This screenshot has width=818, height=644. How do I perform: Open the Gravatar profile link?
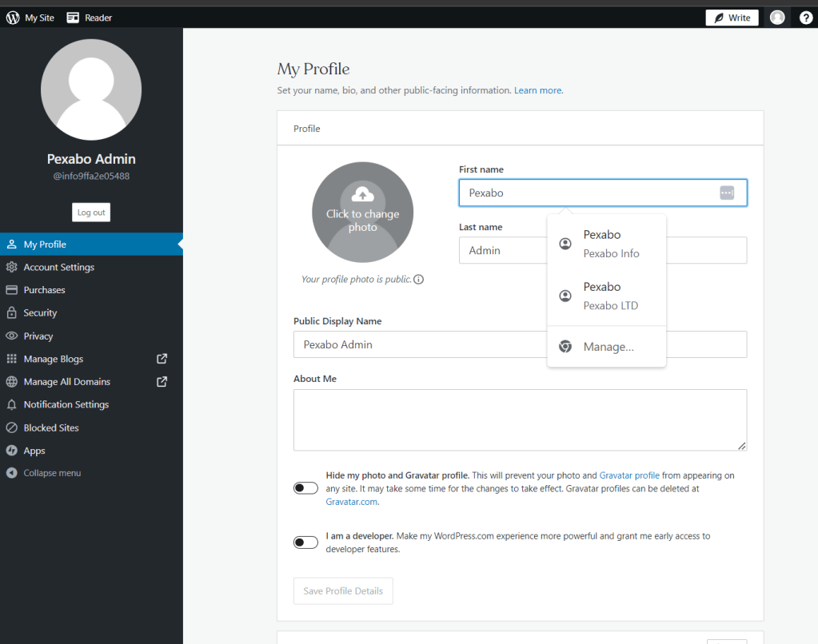coord(629,475)
